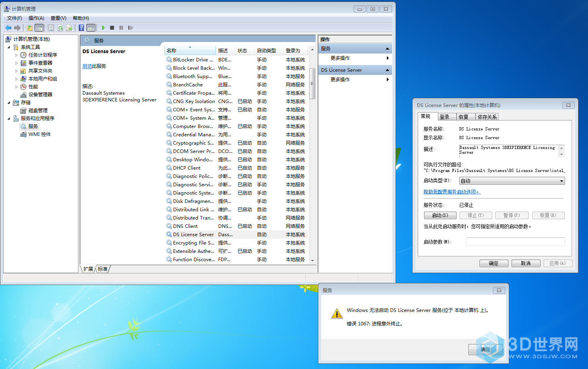Click the description box scroll-down arrow

click(x=561, y=154)
